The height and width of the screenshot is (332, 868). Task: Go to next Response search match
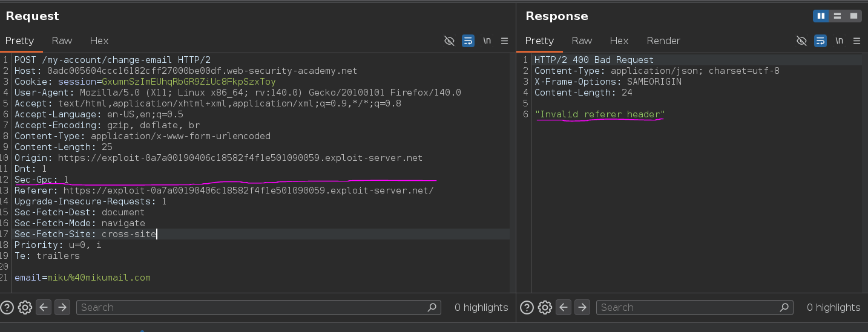pyautogui.click(x=582, y=307)
